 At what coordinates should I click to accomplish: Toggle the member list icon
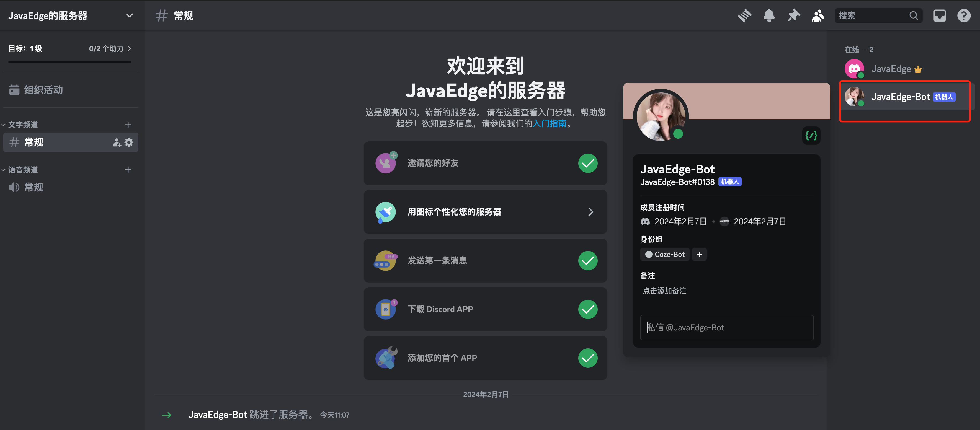(817, 15)
